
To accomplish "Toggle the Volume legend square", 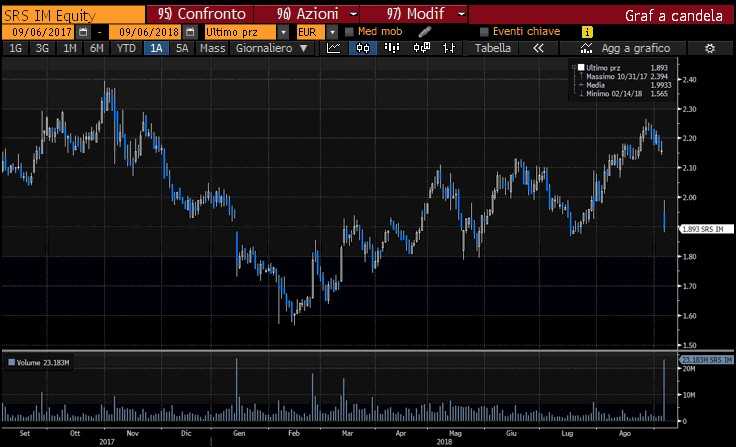I will point(11,362).
